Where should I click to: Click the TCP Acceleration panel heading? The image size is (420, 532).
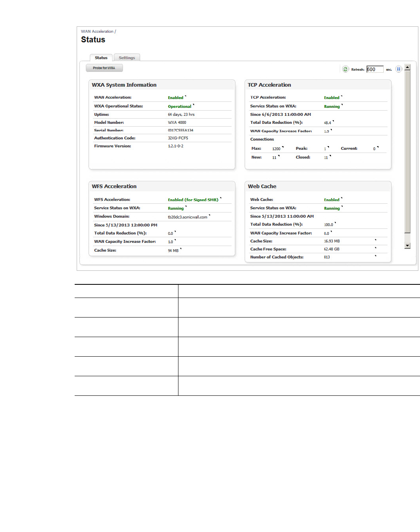coord(269,85)
